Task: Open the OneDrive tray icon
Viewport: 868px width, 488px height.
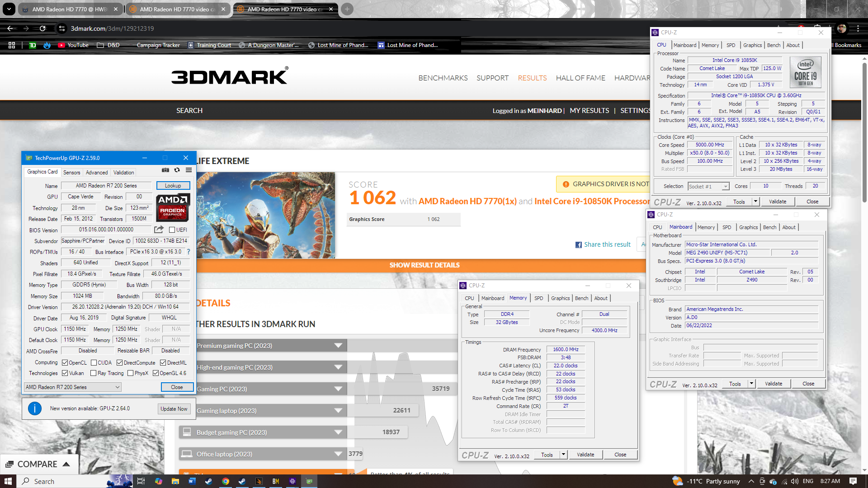Action: coord(773,481)
